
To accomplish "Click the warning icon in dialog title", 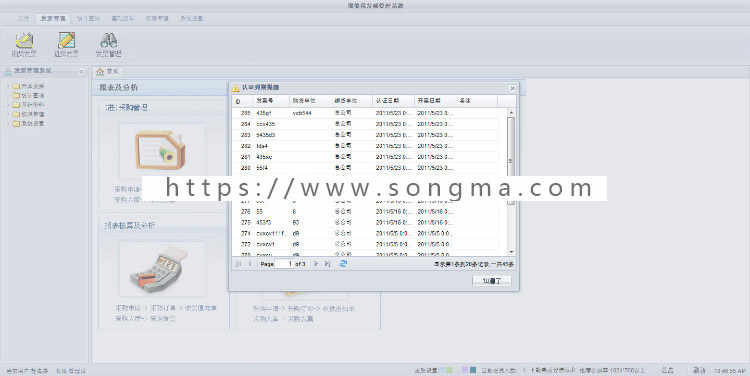I will click(235, 88).
